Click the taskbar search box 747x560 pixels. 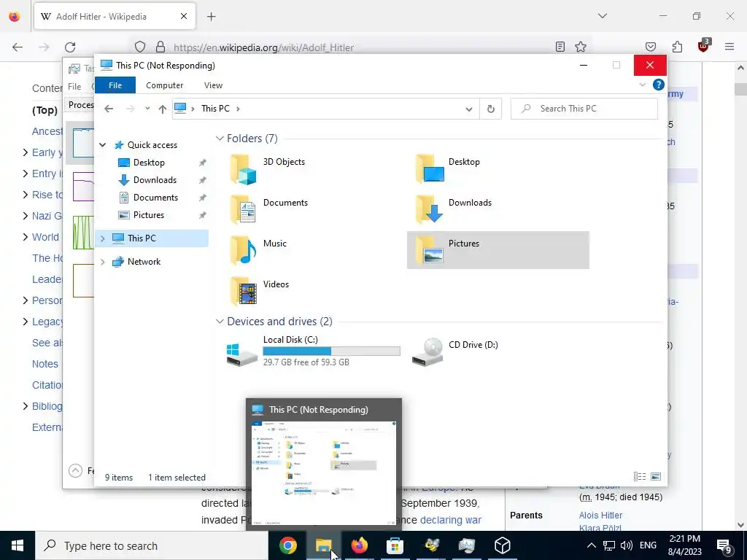152,545
